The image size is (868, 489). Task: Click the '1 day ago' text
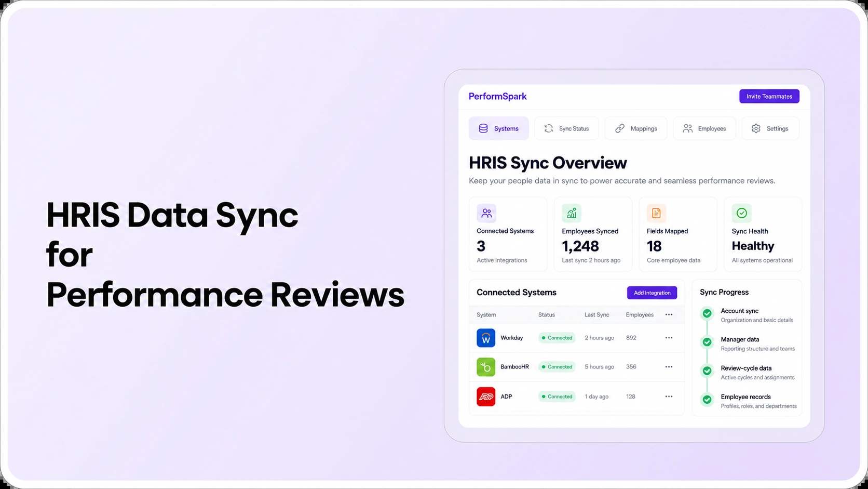pos(596,397)
